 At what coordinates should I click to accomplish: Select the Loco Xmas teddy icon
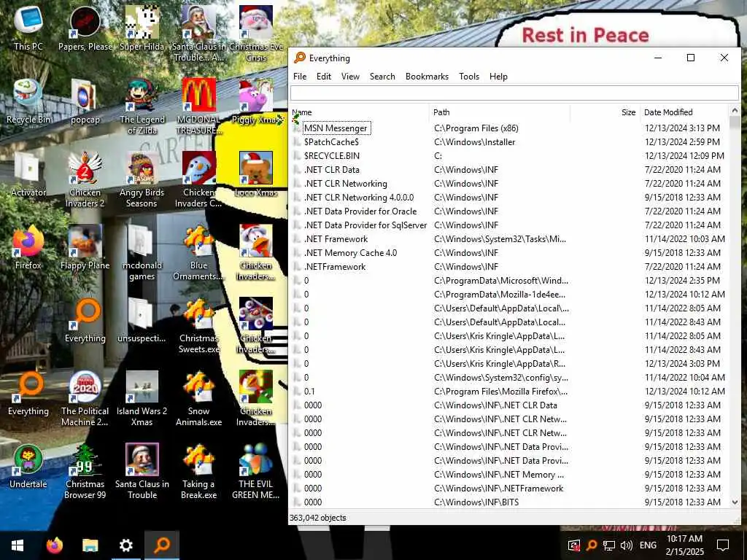(x=256, y=174)
